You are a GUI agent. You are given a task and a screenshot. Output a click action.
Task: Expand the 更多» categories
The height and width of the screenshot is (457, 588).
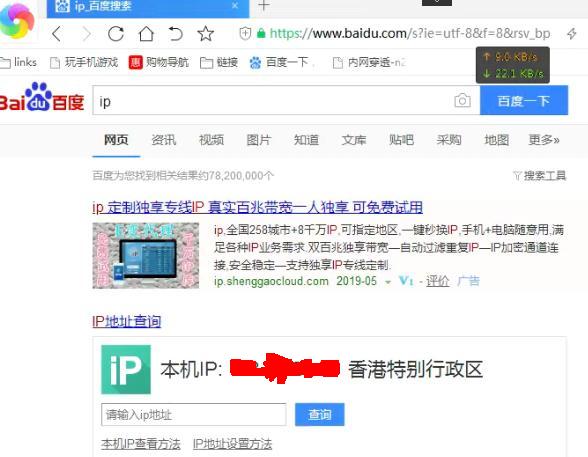[x=544, y=140]
